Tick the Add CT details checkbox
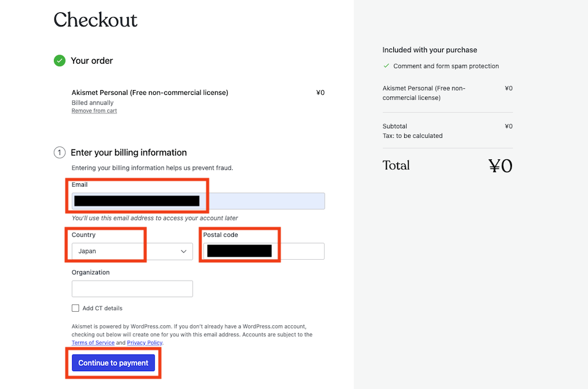The width and height of the screenshot is (588, 389). point(75,308)
